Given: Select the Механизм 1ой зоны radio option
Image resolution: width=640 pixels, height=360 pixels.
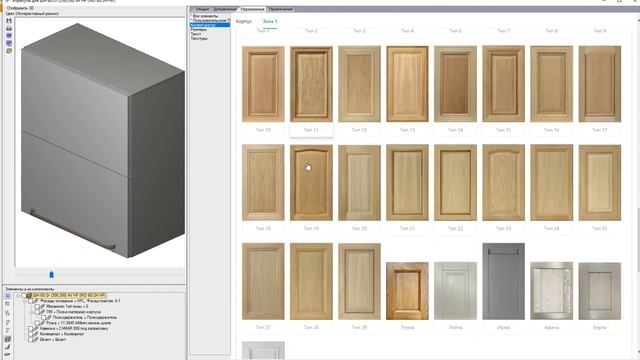Looking at the screenshot, I should pos(37,307).
